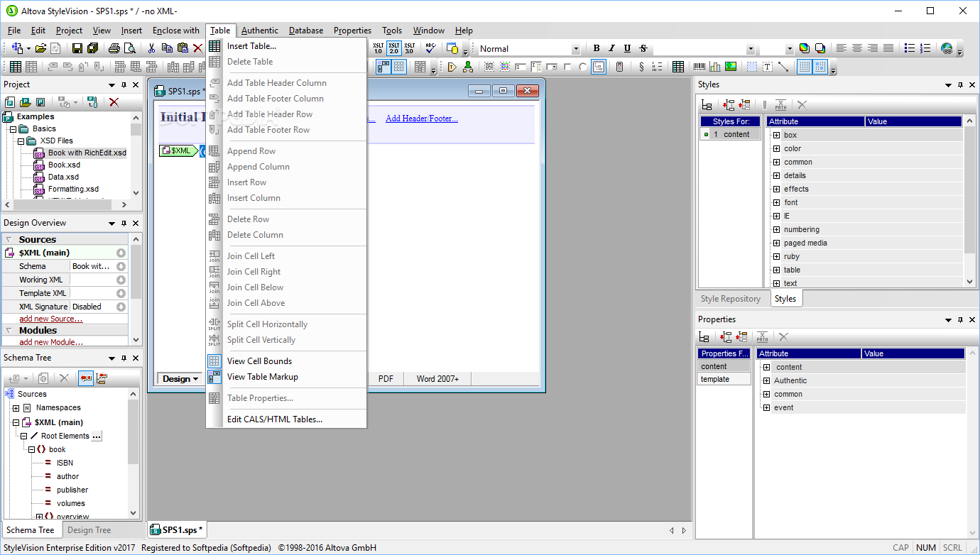Click the Save Project icon in Project panel
Screen dimensions: 980x555
click(40, 102)
